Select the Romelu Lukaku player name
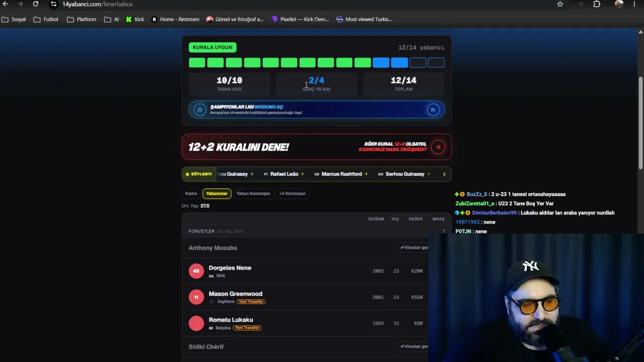Image resolution: width=644 pixels, height=362 pixels. (231, 320)
